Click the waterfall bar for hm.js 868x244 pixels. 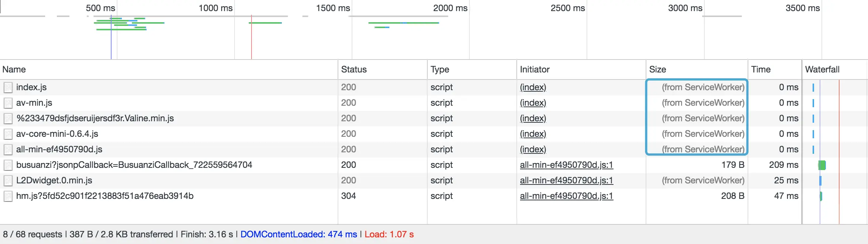tap(821, 196)
